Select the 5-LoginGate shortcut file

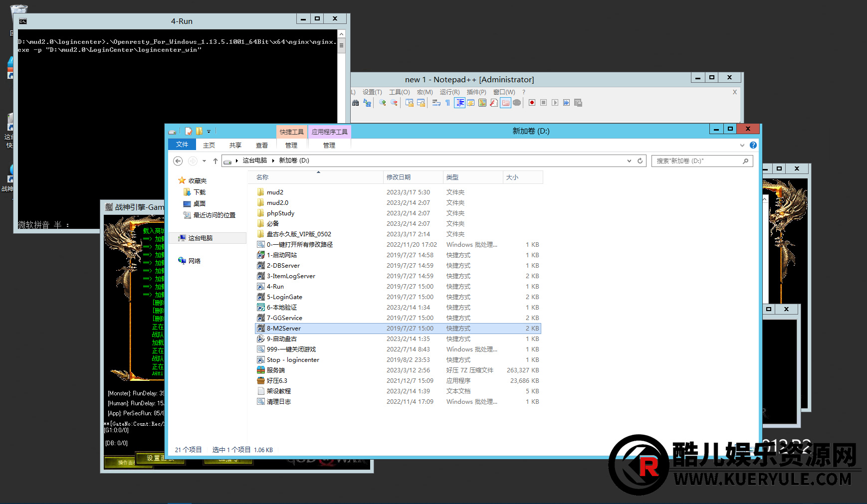pos(284,297)
